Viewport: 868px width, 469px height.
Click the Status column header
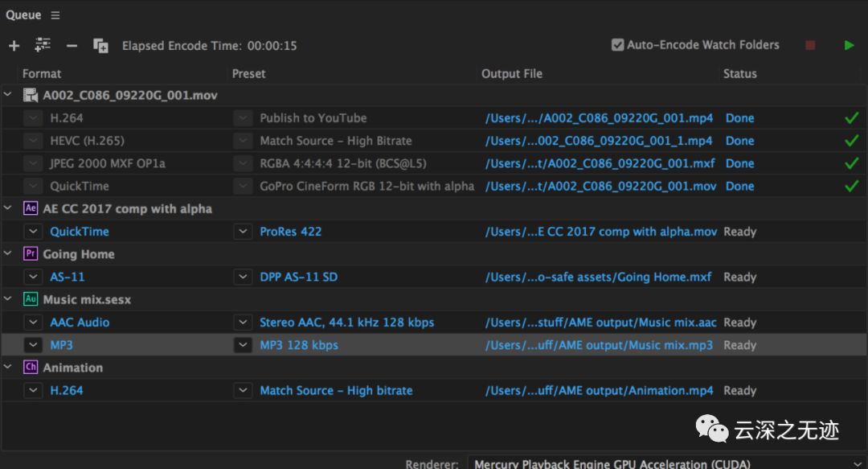click(739, 74)
